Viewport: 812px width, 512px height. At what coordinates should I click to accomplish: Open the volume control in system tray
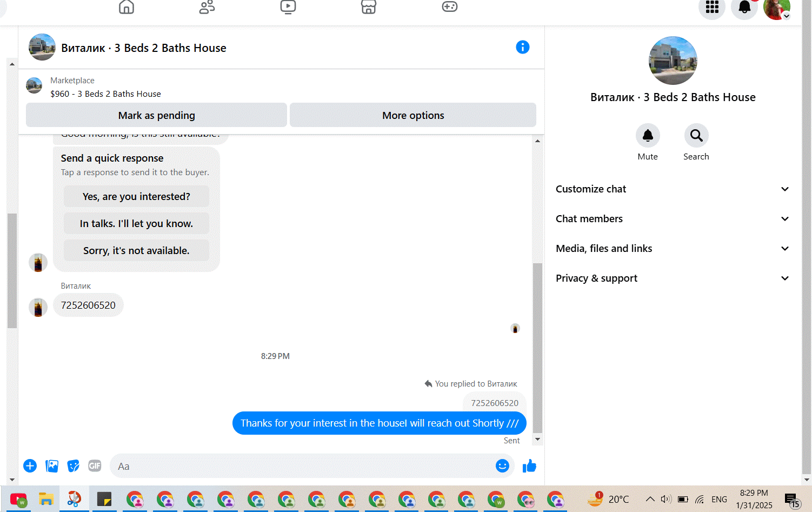point(666,499)
